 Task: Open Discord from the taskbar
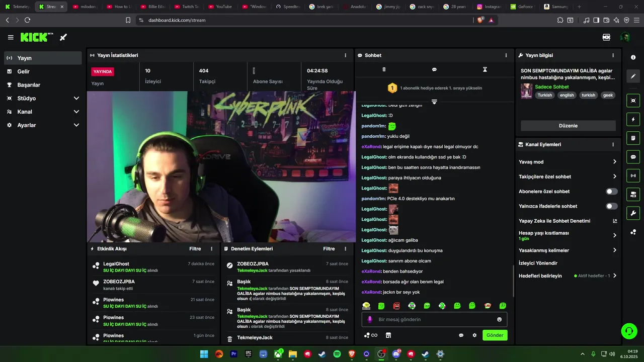(x=396, y=354)
